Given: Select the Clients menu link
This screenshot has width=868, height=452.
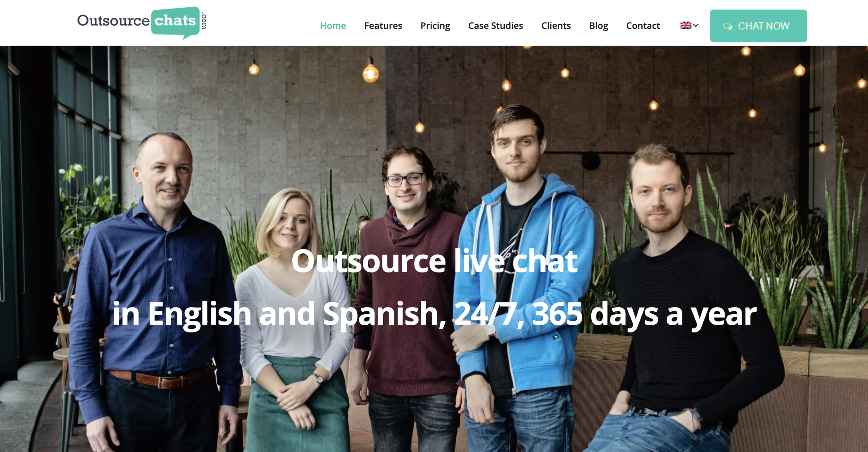Looking at the screenshot, I should click(556, 26).
